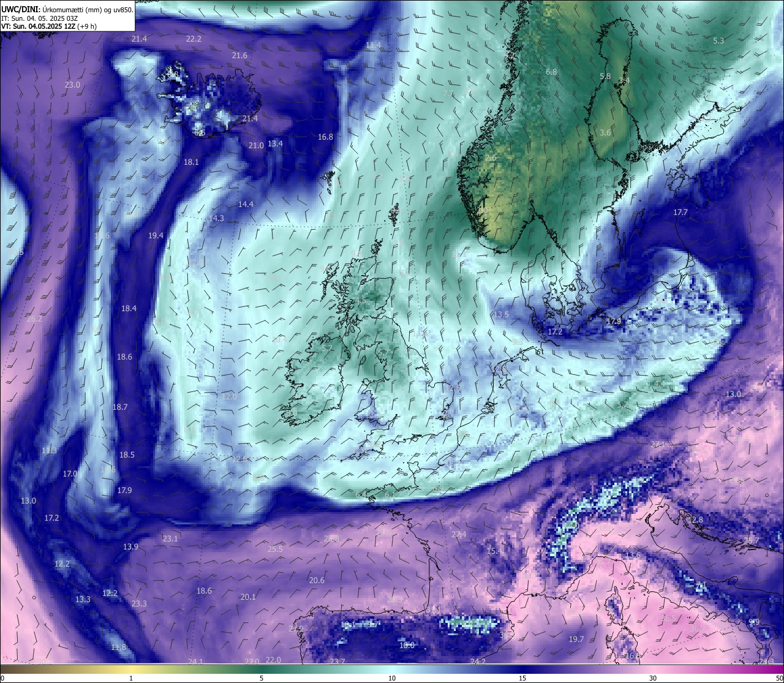Select the 19.7 value label
This screenshot has width=784, height=683.
coord(576,639)
